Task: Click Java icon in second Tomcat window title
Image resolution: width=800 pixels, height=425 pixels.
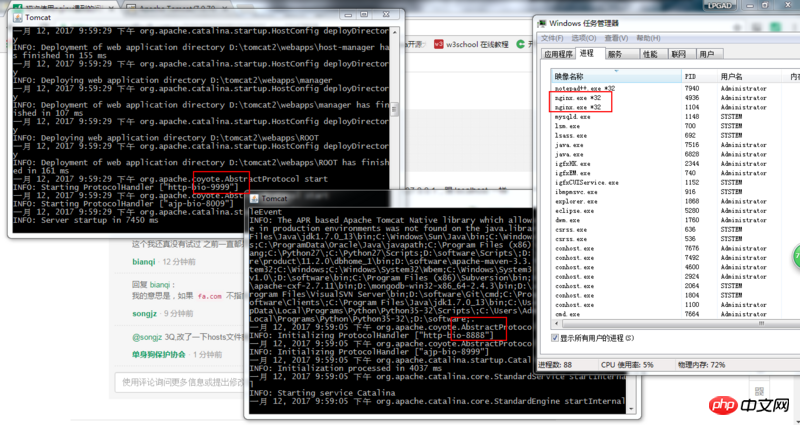Action: [x=254, y=198]
